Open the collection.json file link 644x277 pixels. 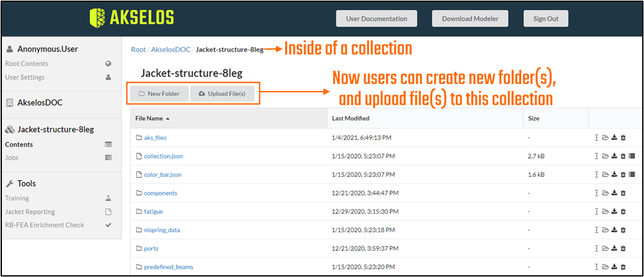[163, 157]
